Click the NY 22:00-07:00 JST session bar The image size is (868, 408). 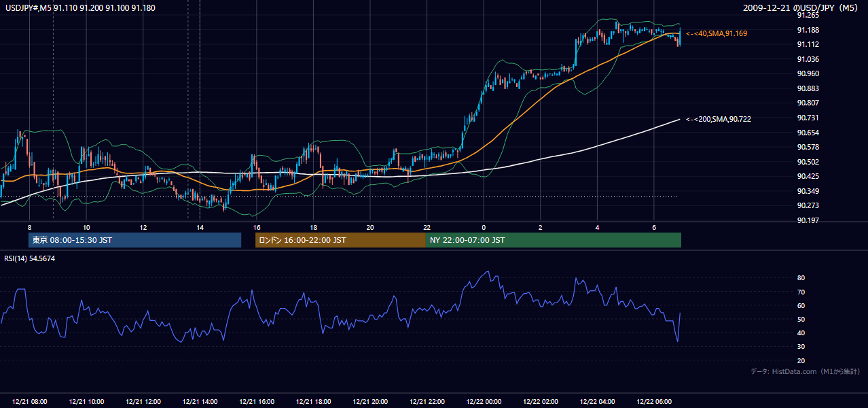tap(554, 240)
